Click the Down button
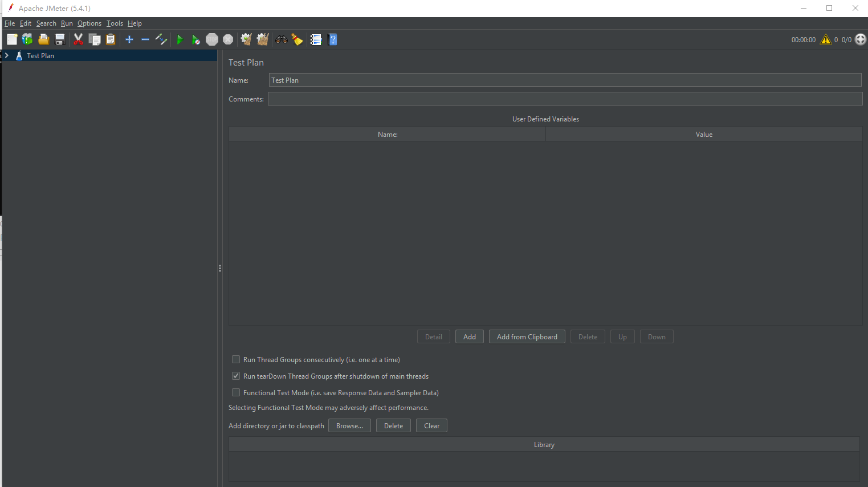This screenshot has width=868, height=487. [657, 336]
